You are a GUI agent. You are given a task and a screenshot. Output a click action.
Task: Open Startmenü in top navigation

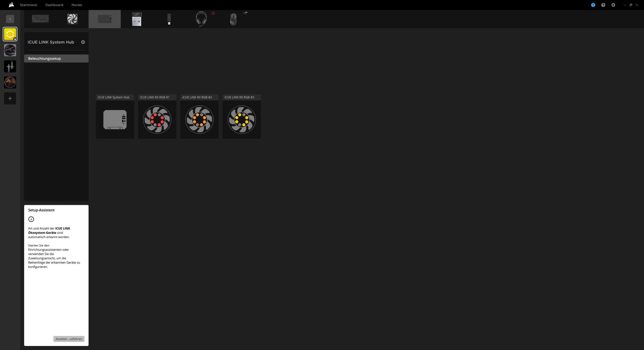29,5
